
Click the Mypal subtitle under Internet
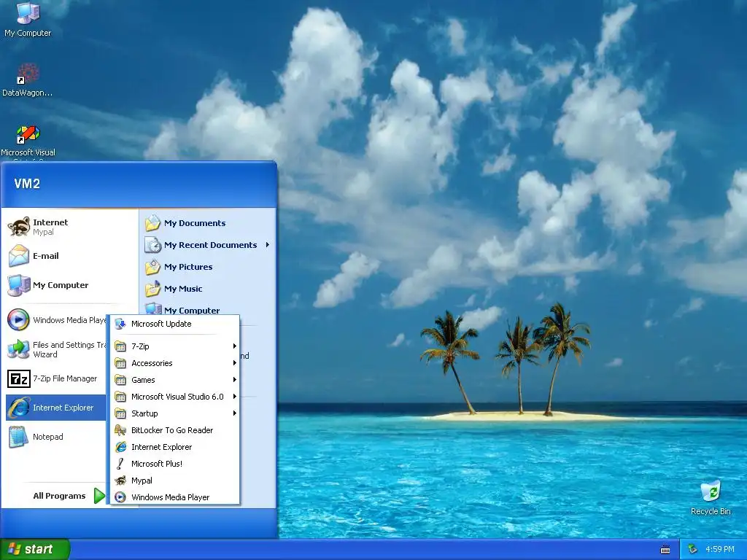click(43, 233)
